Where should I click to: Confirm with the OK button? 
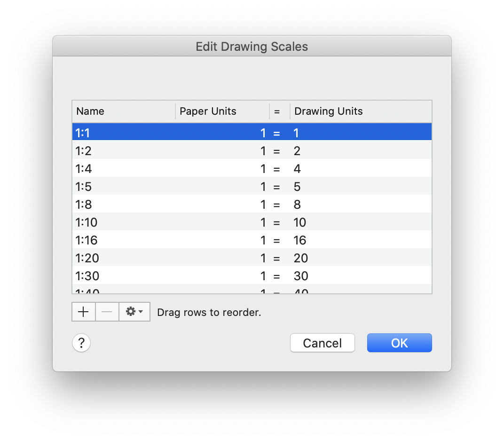pyautogui.click(x=399, y=343)
